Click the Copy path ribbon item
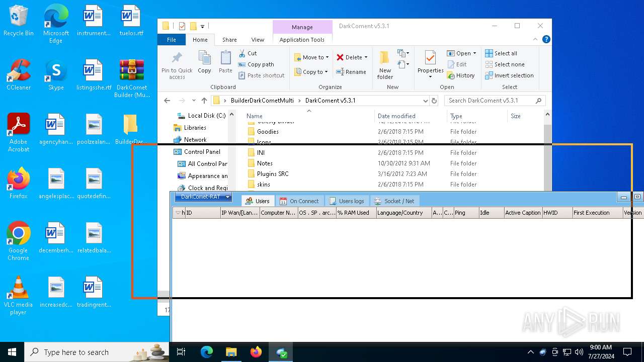Viewport: 644px width, 362px height. 256,64
